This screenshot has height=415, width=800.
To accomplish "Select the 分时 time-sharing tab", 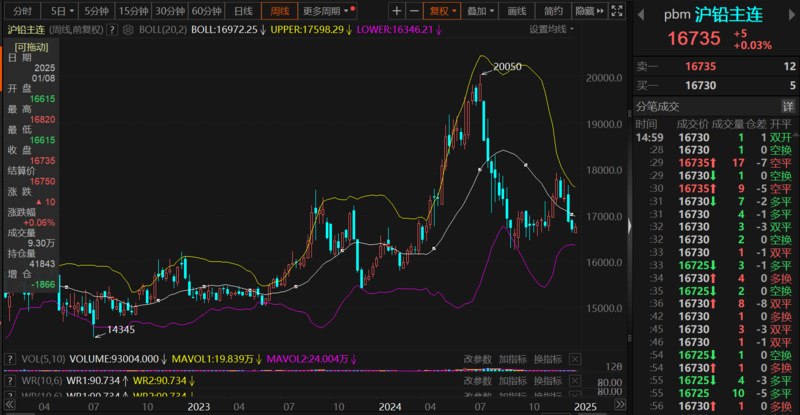I will [x=23, y=11].
